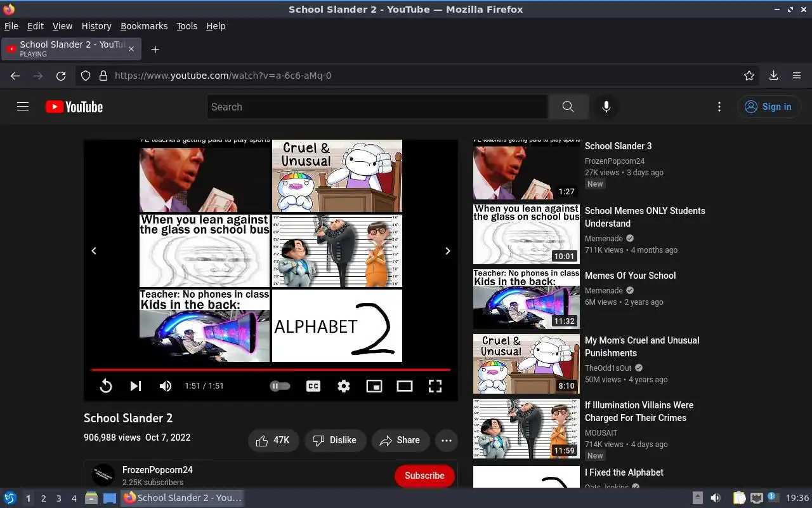Like the video with 47K likes
The height and width of the screenshot is (508, 812).
point(273,440)
